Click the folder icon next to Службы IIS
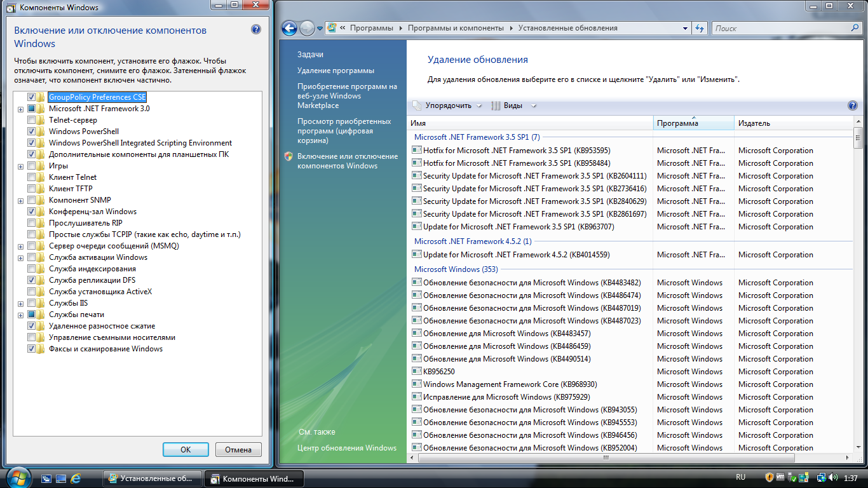The height and width of the screenshot is (488, 868). [41, 303]
